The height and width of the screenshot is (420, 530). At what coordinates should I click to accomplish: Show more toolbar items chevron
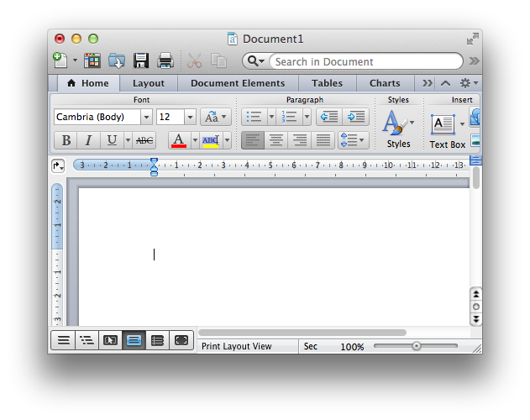click(475, 60)
